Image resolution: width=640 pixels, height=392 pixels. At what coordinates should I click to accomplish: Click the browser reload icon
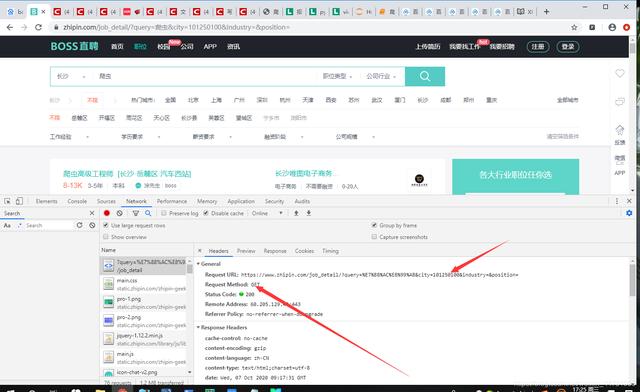[x=38, y=27]
